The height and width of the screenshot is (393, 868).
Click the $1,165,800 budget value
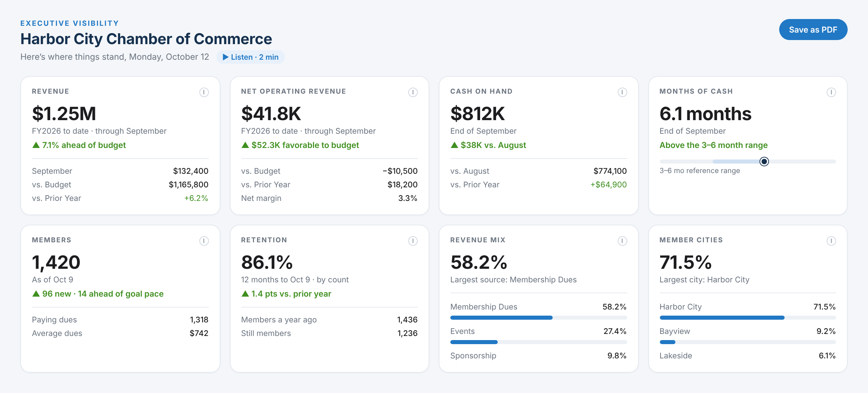pyautogui.click(x=189, y=185)
